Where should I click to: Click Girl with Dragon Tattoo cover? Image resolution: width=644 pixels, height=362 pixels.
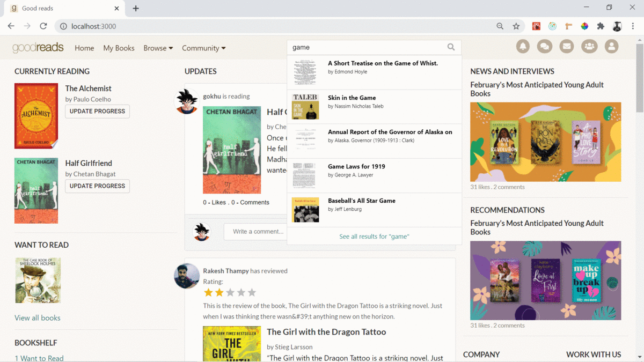click(x=232, y=344)
